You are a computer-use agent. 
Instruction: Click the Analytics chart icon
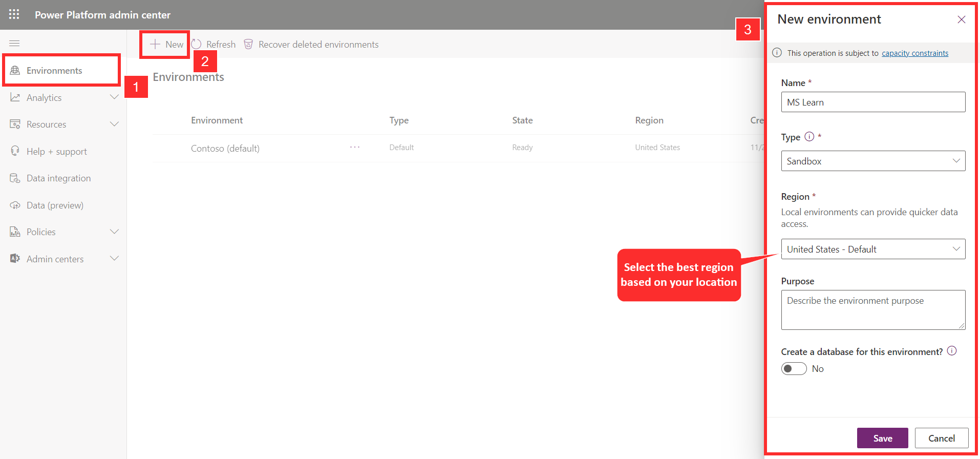tap(15, 97)
